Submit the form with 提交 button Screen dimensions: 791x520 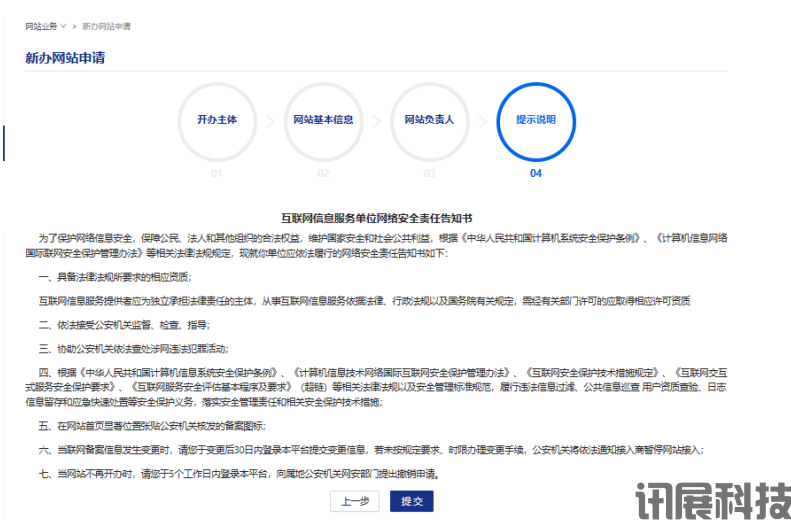[412, 501]
